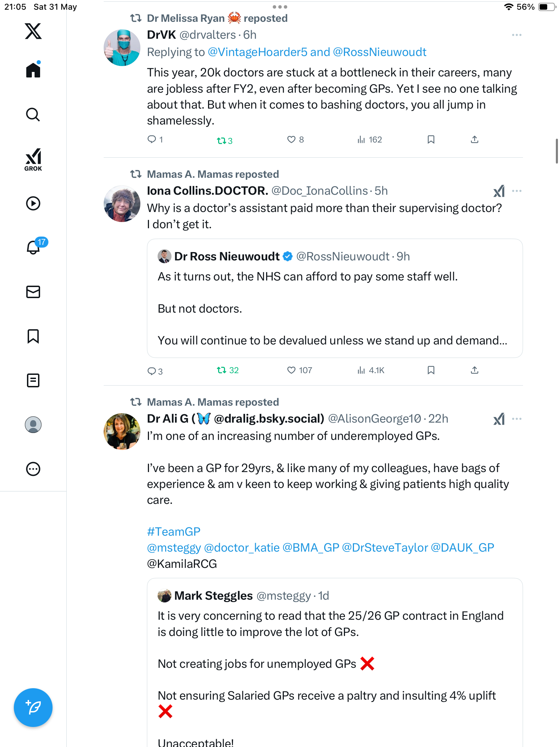Screen dimensions: 560x747
Task: Open Dr Ross Nieuwoudt's quoted post
Action: 335,298
